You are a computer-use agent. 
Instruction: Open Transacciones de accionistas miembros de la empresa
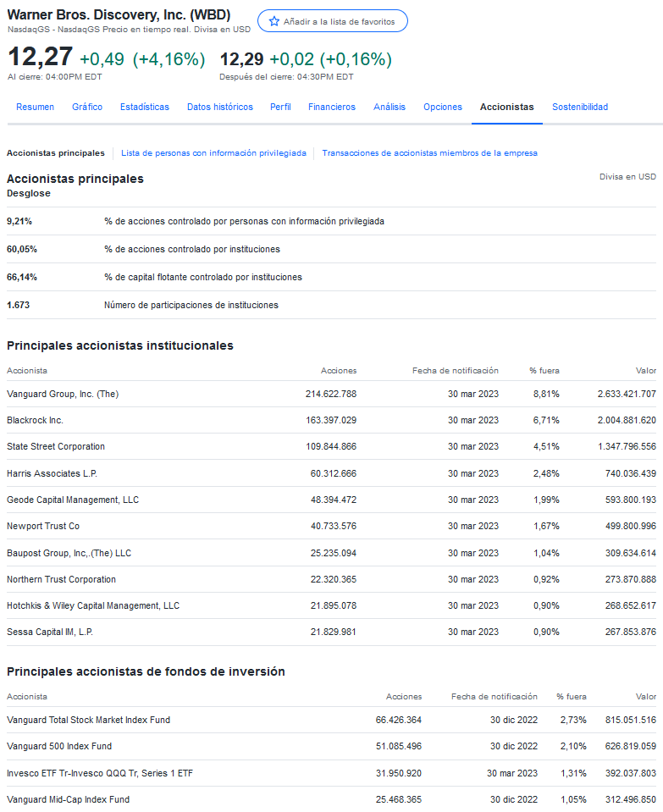click(x=430, y=152)
